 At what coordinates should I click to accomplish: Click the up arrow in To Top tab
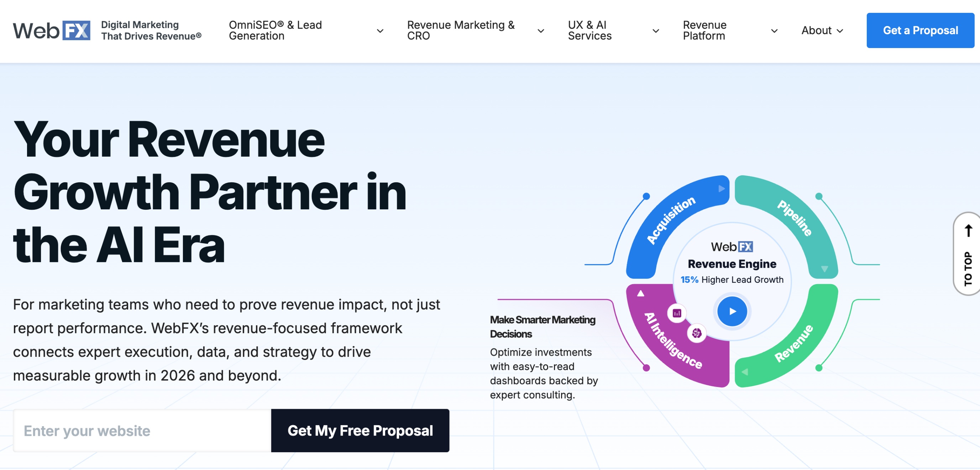coord(968,231)
